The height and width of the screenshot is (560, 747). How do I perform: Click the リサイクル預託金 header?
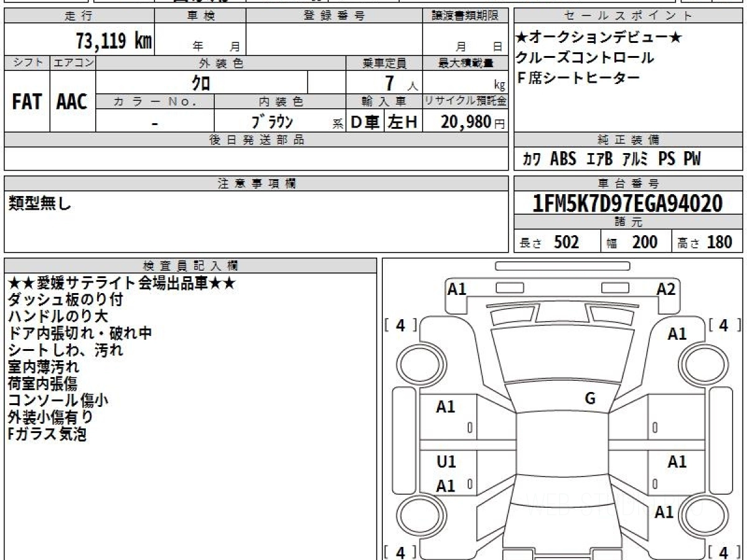point(466,101)
